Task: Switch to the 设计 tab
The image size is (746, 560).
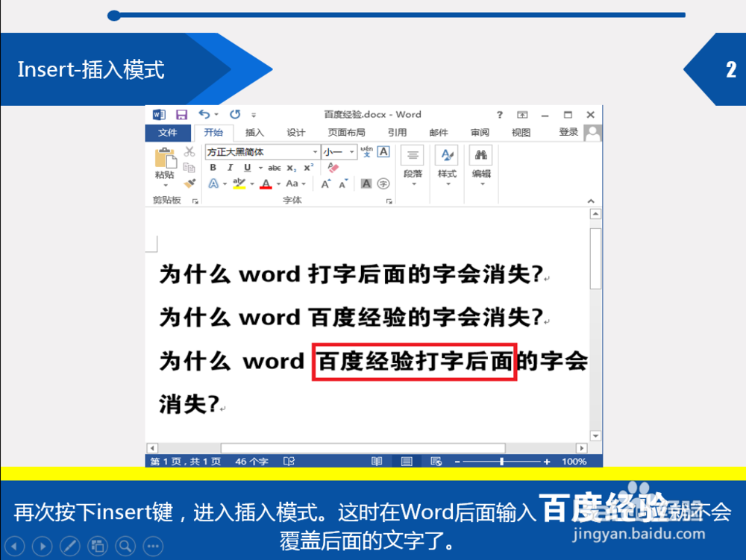Action: [x=296, y=133]
